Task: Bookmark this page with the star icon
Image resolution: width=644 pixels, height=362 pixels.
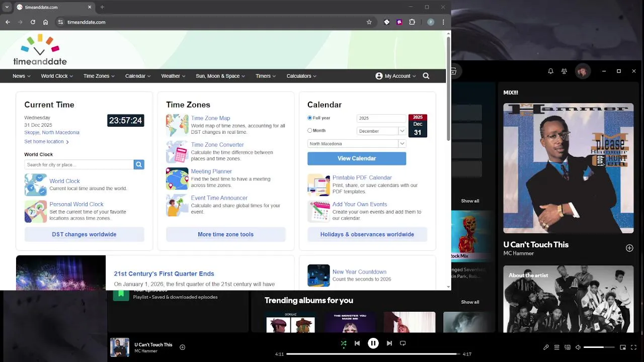Action: point(369,22)
